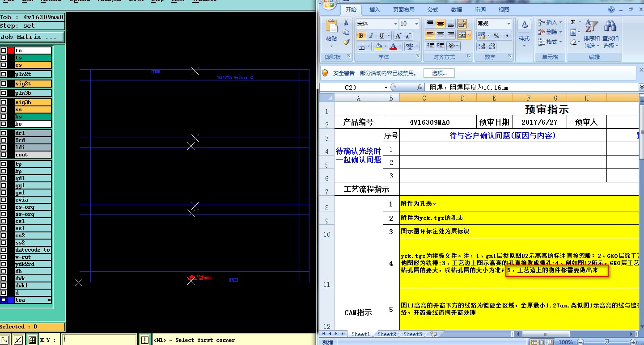Screen dimensions: 644x345
Task: Align text to bottom of cell
Action: coord(451,24)
